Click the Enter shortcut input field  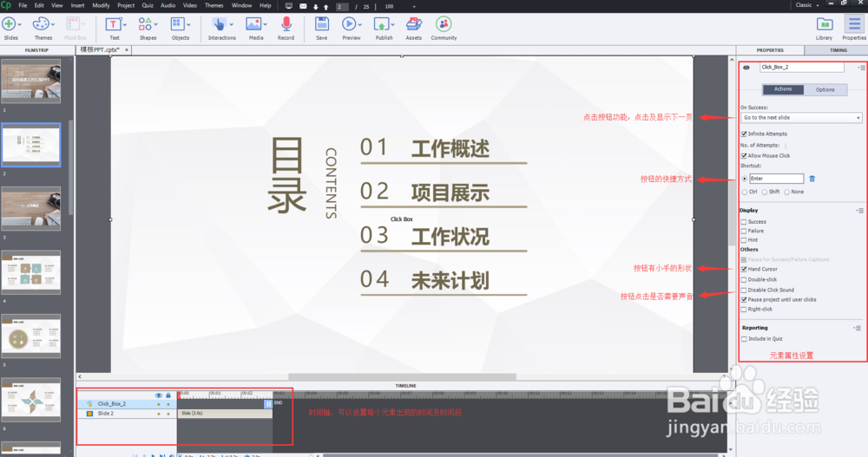point(776,179)
